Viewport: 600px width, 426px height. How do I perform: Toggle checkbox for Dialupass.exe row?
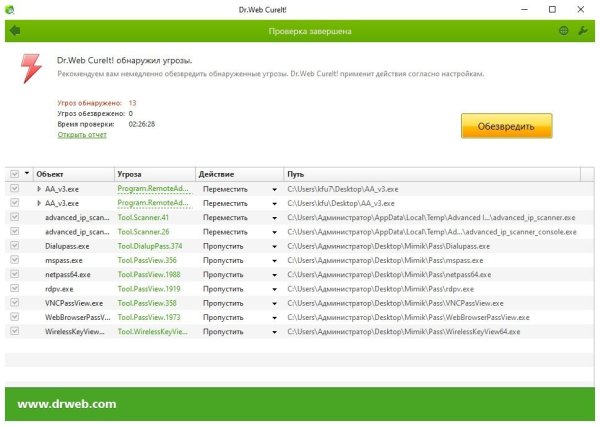tap(15, 245)
